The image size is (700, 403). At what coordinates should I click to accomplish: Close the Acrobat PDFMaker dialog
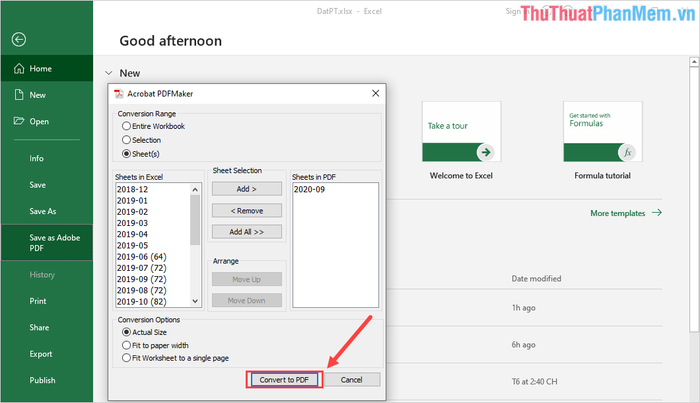tap(375, 93)
